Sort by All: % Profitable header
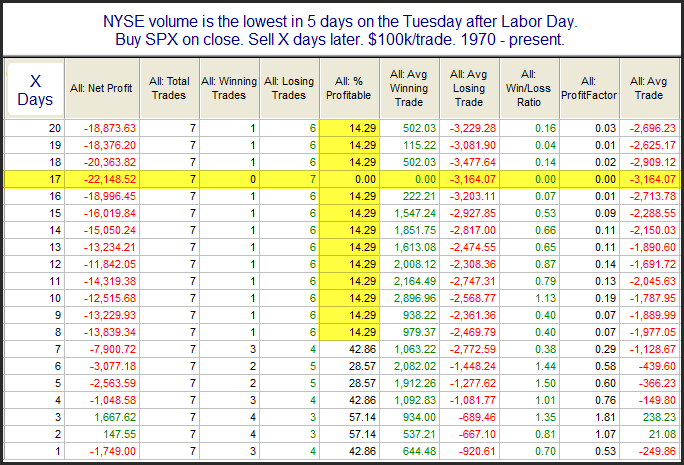This screenshot has height=465, width=684. 349,88
